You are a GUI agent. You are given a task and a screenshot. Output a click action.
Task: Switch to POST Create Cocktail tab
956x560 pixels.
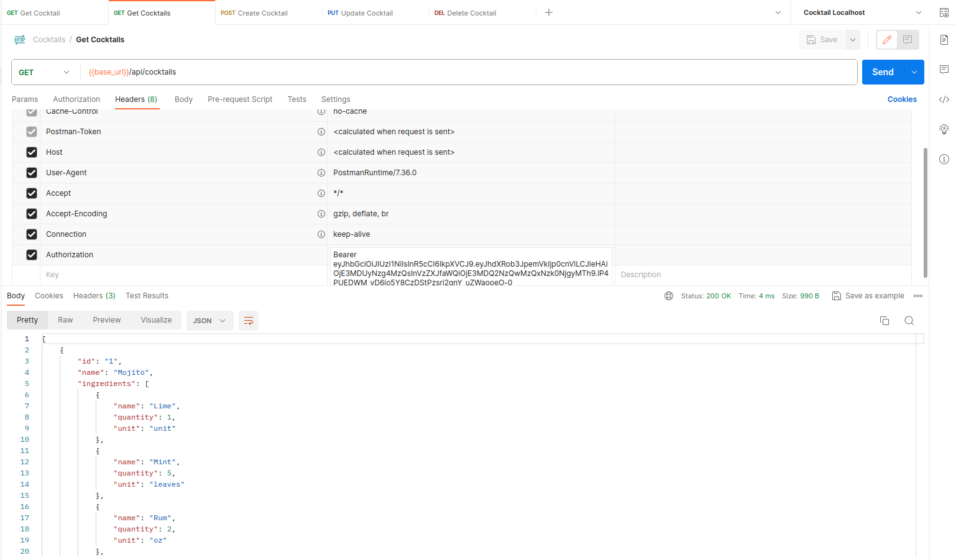click(x=269, y=12)
